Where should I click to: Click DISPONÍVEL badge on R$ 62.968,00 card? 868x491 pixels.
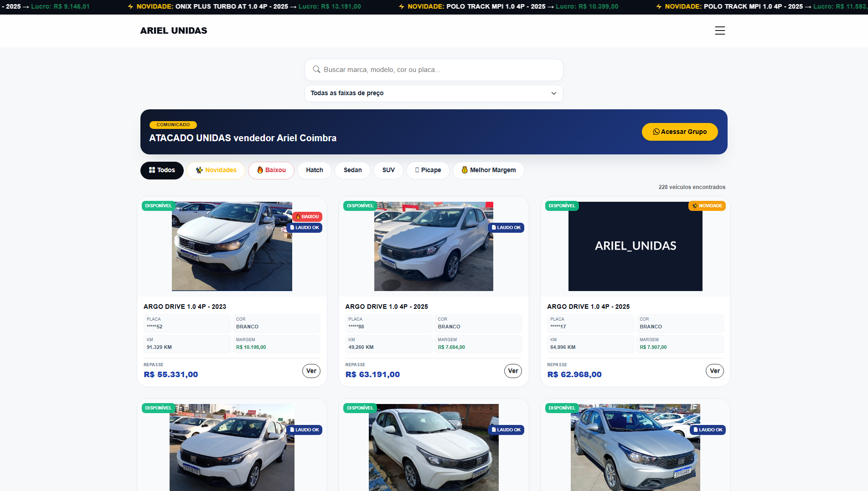coord(562,206)
